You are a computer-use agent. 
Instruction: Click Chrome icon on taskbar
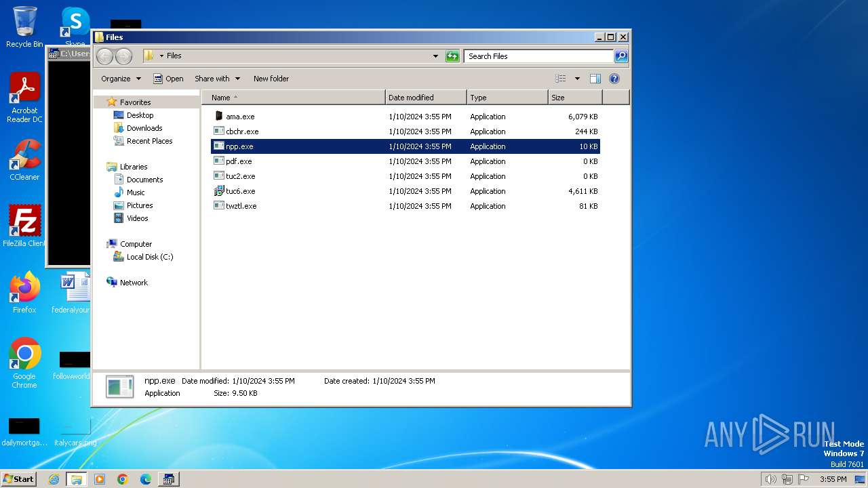[x=123, y=479]
